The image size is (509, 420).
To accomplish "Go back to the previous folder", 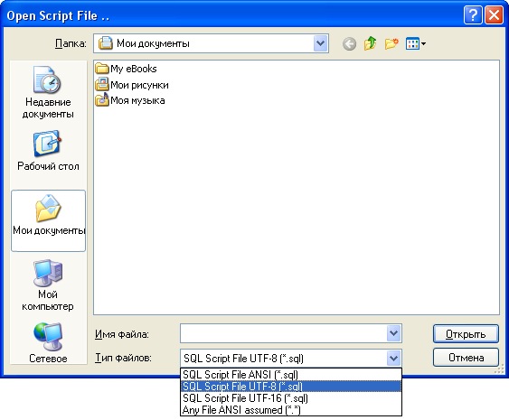I will (x=349, y=43).
